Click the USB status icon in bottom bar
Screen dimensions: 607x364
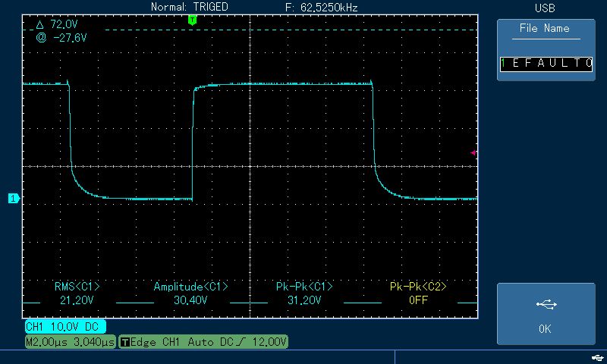point(594,356)
